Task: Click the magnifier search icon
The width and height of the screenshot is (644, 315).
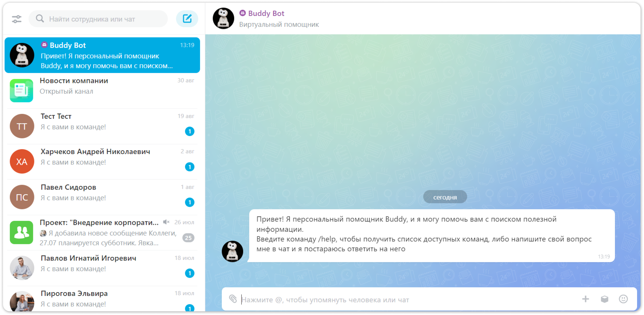Action: click(x=40, y=18)
